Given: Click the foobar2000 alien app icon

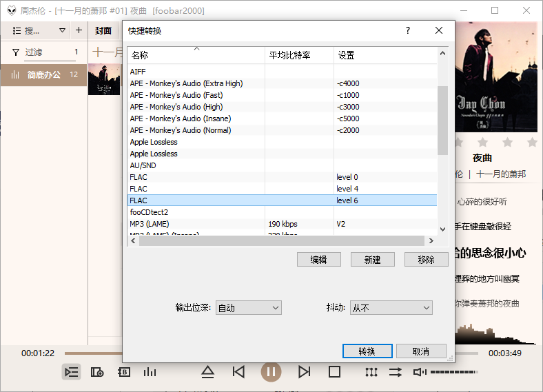Looking at the screenshot, I should point(12,10).
